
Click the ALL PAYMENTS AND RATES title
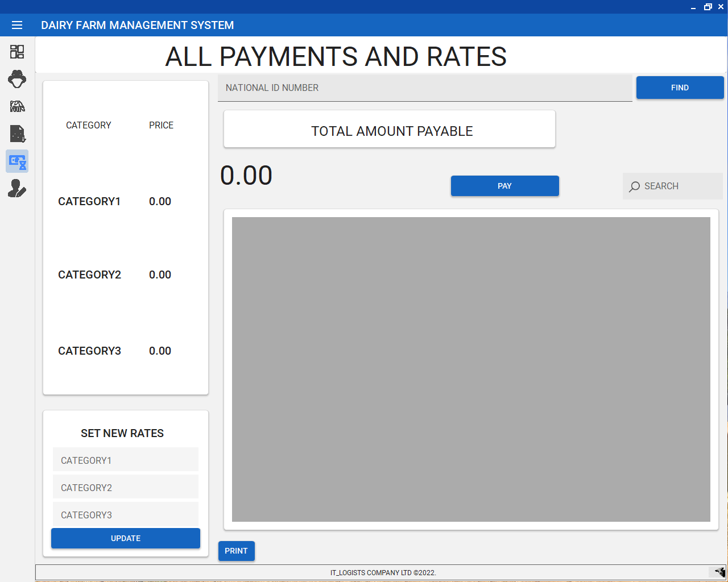tap(336, 56)
